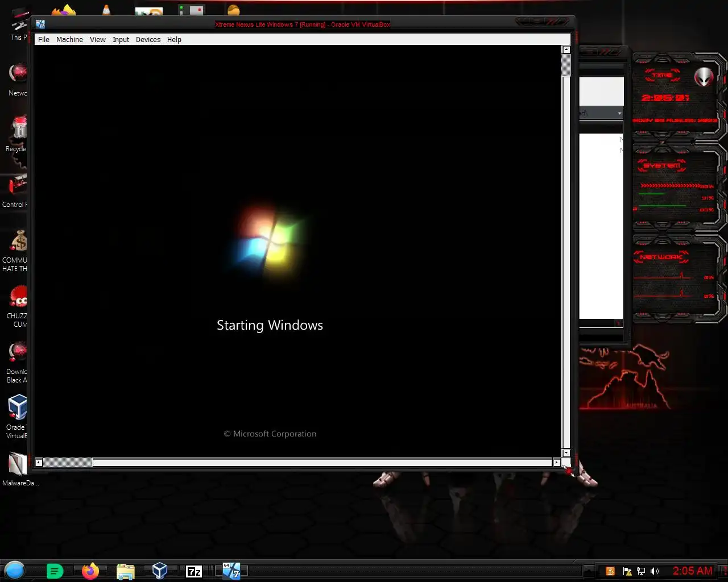The image size is (728, 582).
Task: Open the VirtualBox cube icon on taskbar
Action: pyautogui.click(x=160, y=571)
